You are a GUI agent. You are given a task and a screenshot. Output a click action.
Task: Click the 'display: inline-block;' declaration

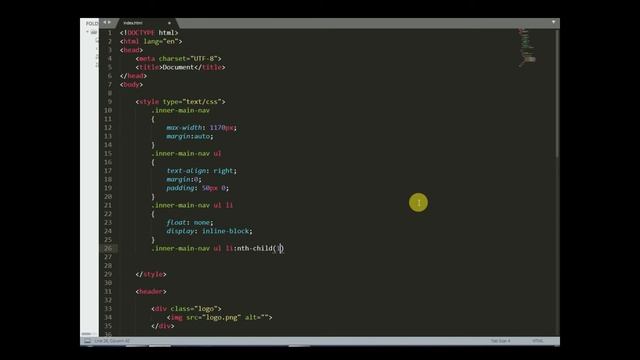[x=209, y=231]
